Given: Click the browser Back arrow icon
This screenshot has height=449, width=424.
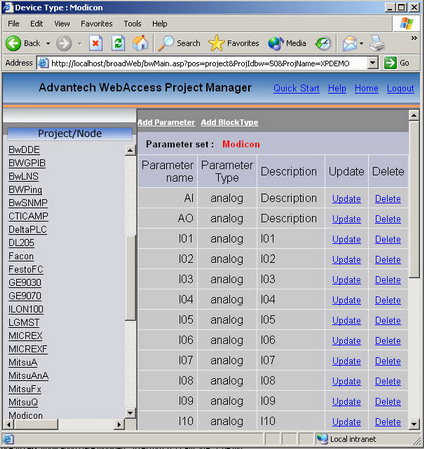Looking at the screenshot, I should (13, 43).
